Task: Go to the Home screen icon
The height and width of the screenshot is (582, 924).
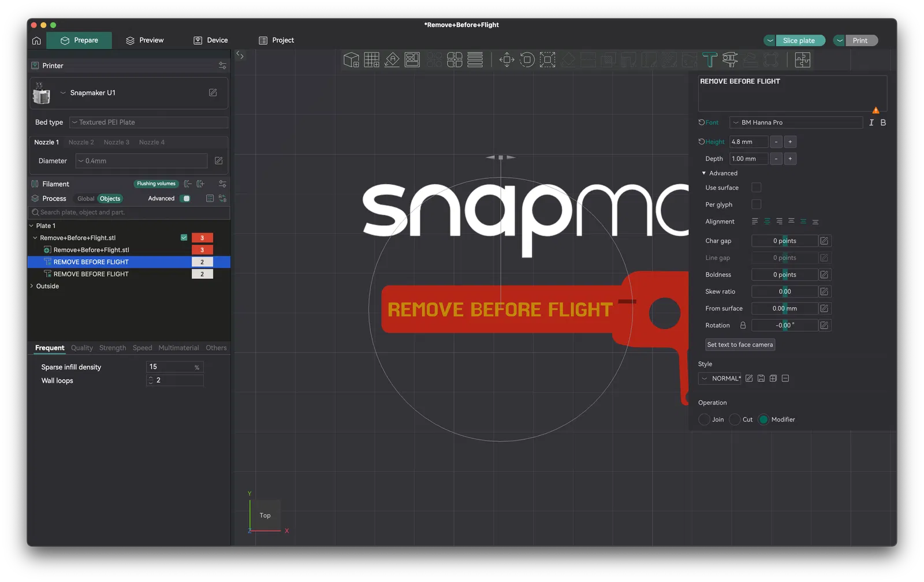Action: [36, 40]
